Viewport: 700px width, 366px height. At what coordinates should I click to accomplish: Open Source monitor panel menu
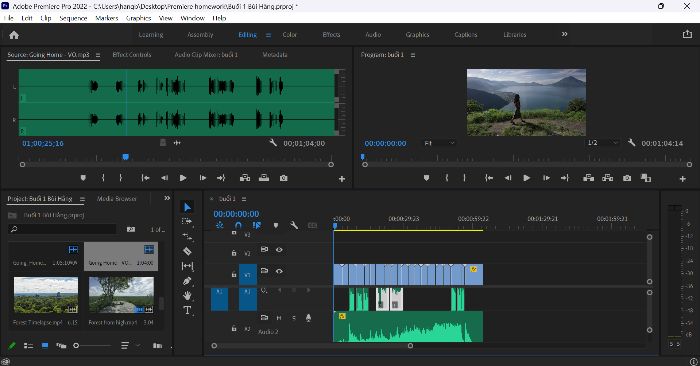point(98,55)
